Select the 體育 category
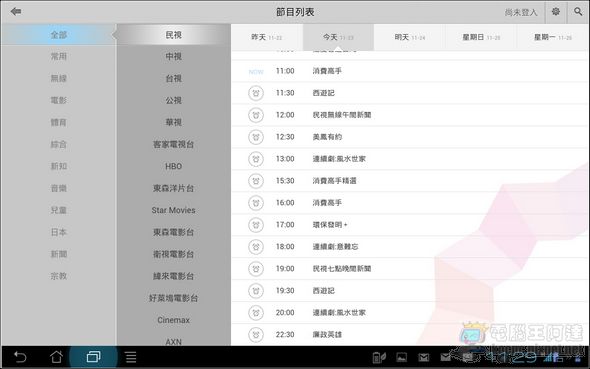The width and height of the screenshot is (590, 369). pyautogui.click(x=59, y=122)
